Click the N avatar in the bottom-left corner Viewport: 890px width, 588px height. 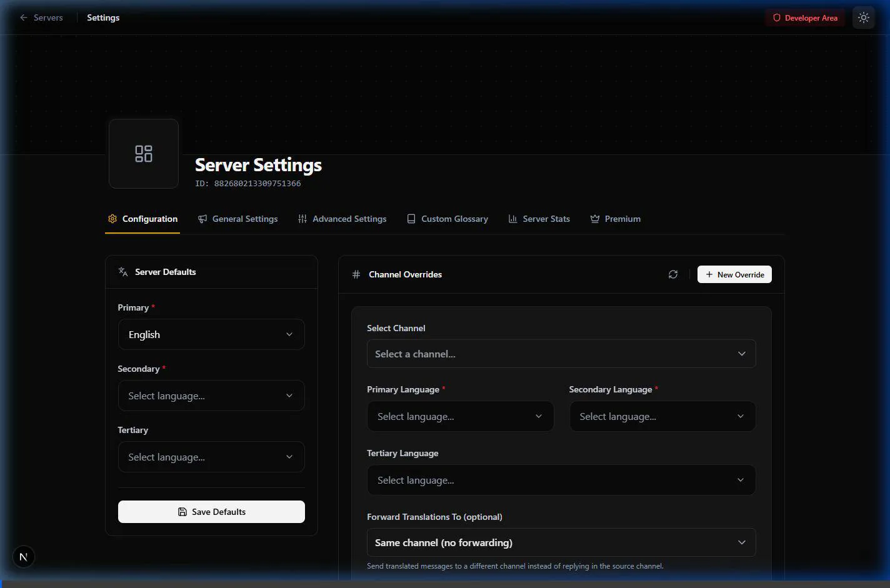[23, 556]
